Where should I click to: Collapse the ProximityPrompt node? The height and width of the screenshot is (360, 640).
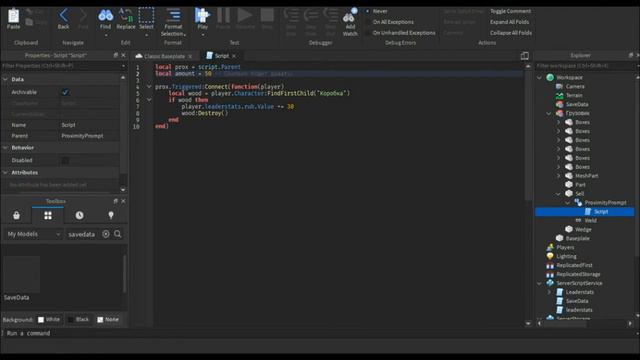[567, 203]
